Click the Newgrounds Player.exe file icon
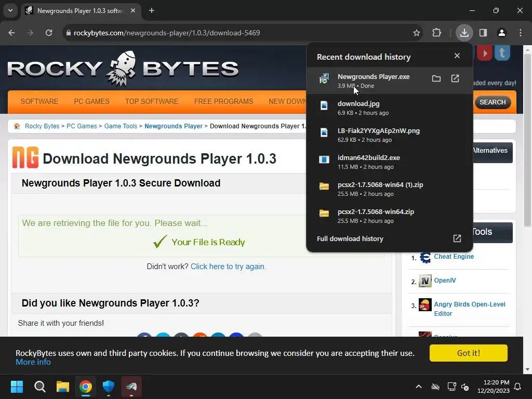The height and width of the screenshot is (399, 532). [x=324, y=79]
